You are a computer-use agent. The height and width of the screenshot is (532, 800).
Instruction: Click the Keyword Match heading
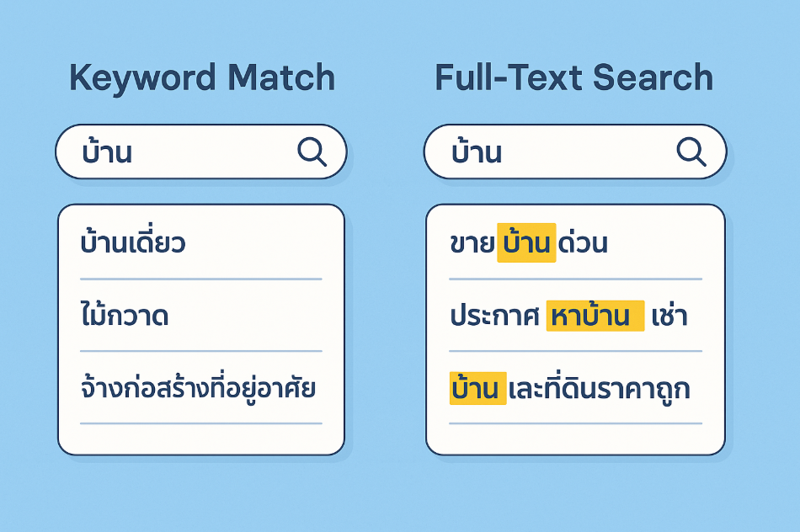[202, 78]
